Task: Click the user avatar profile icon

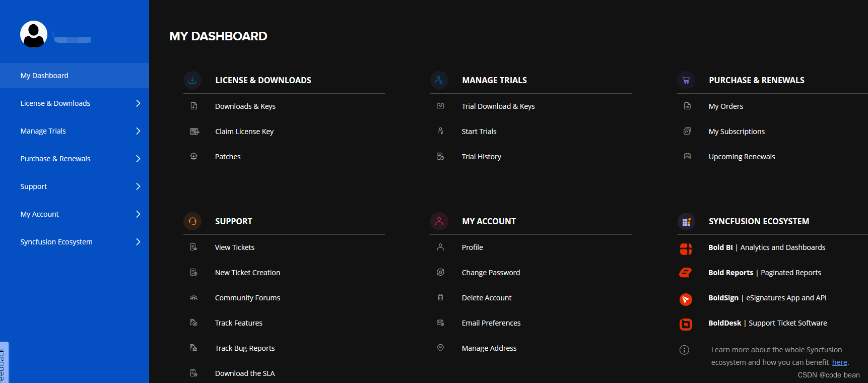Action: tap(34, 34)
